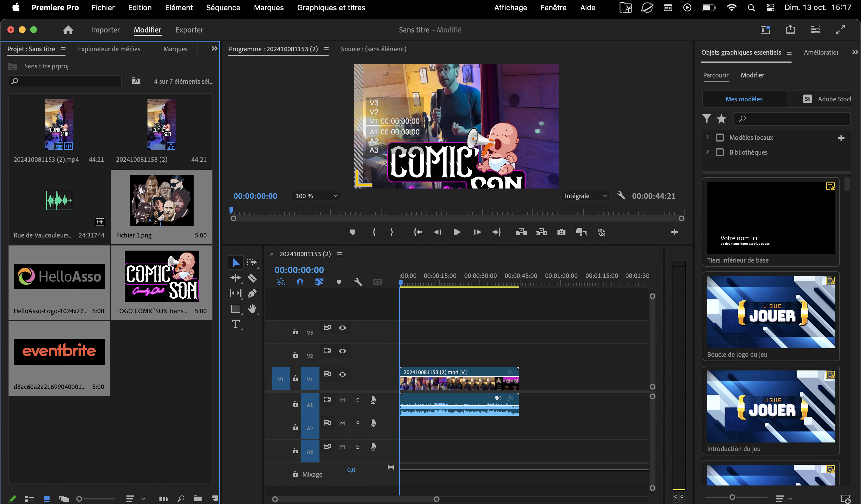This screenshot has height=504, width=861.
Task: Step back one frame
Action: [437, 232]
